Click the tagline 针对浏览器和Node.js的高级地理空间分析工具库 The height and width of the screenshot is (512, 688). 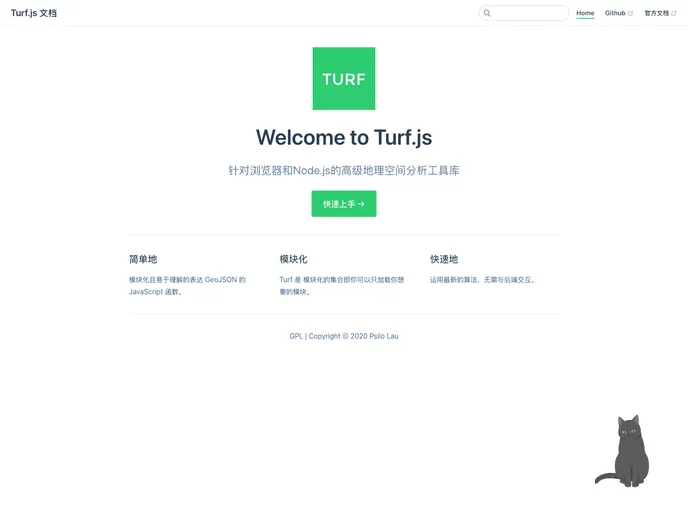[344, 171]
